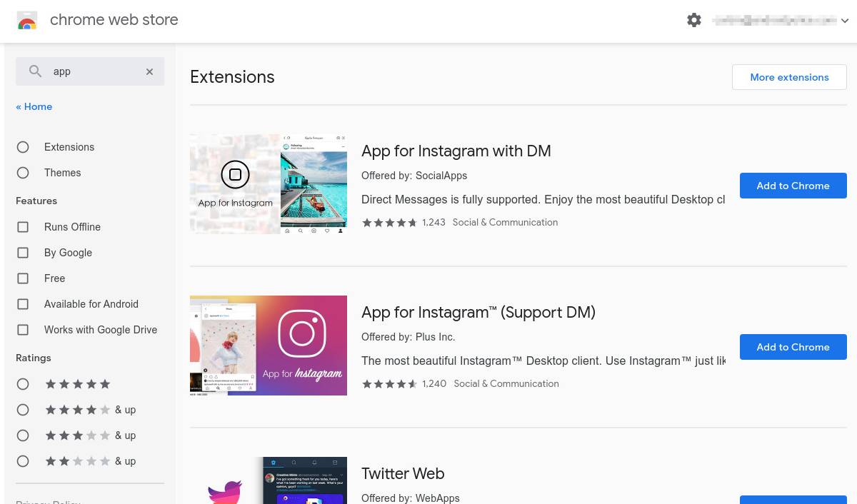Viewport: 857px width, 504px height.
Task: Click the Chrome Web Store logo
Action: [27, 20]
